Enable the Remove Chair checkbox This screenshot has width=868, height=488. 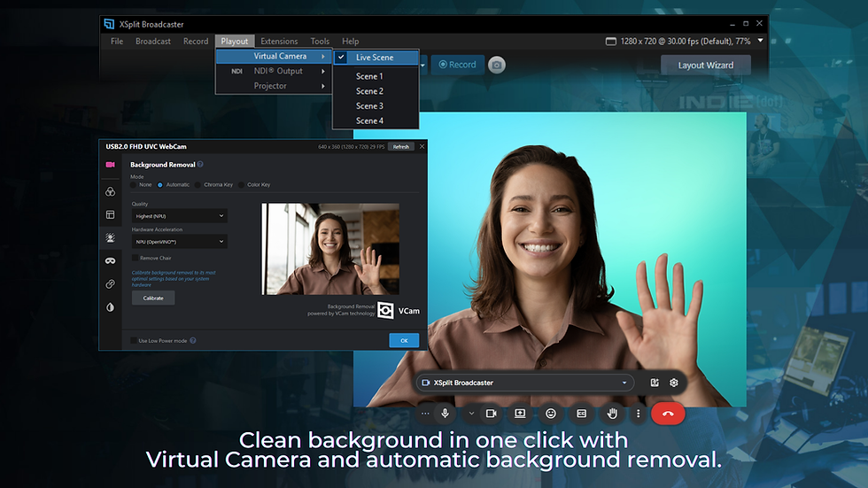coord(135,258)
